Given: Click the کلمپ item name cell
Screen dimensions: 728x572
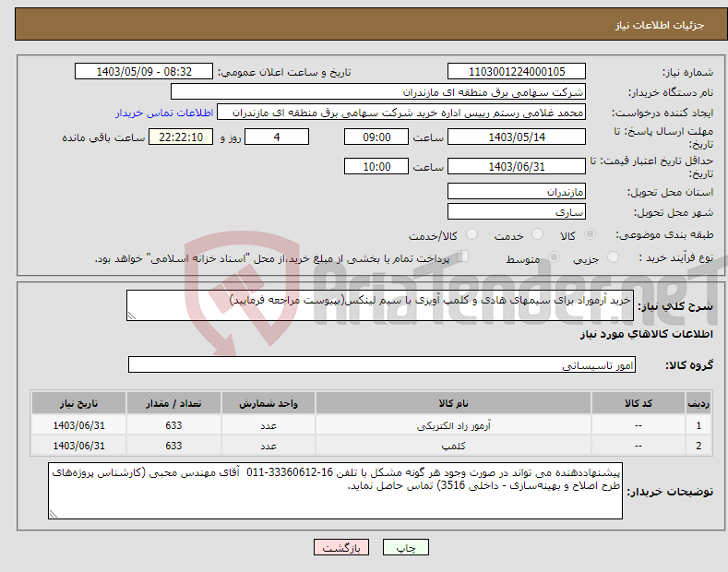Looking at the screenshot, I should pos(453,446).
